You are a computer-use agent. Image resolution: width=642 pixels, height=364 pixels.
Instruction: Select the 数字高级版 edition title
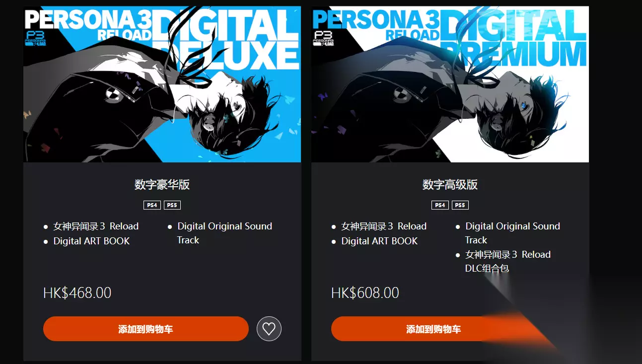pyautogui.click(x=450, y=185)
